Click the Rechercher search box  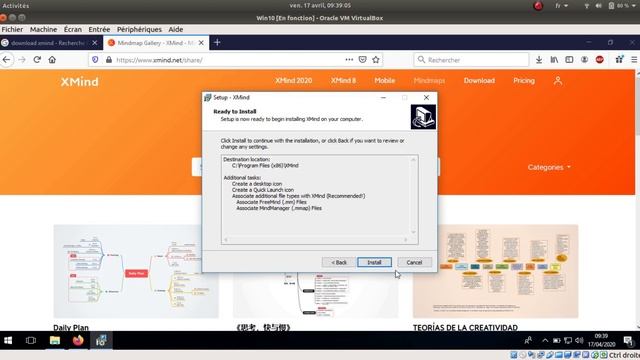pos(471,60)
